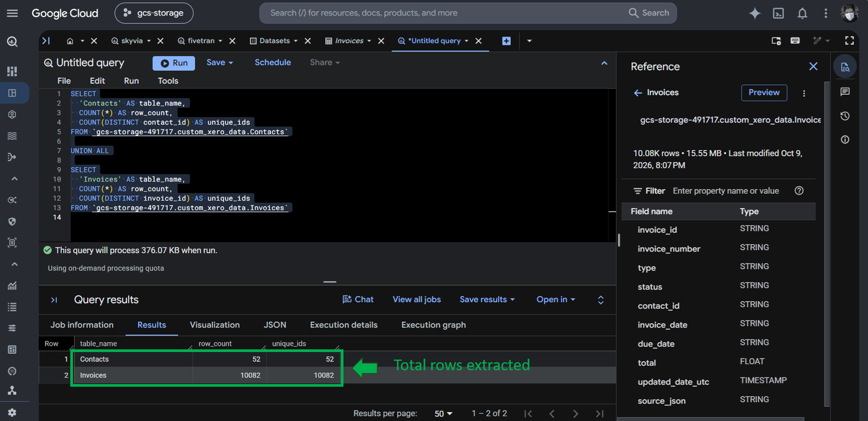868x421 pixels.
Task: Open notifications bell icon
Action: (x=802, y=13)
